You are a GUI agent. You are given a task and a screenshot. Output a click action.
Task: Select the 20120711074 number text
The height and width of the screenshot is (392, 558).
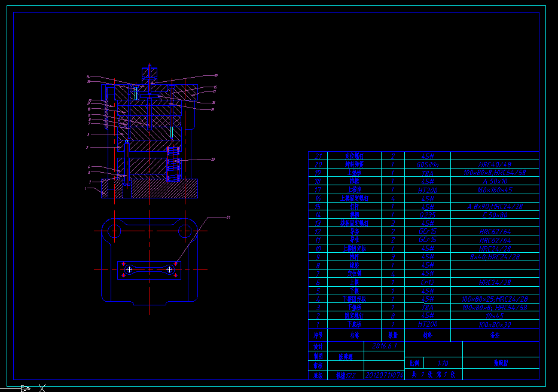click(x=385, y=375)
